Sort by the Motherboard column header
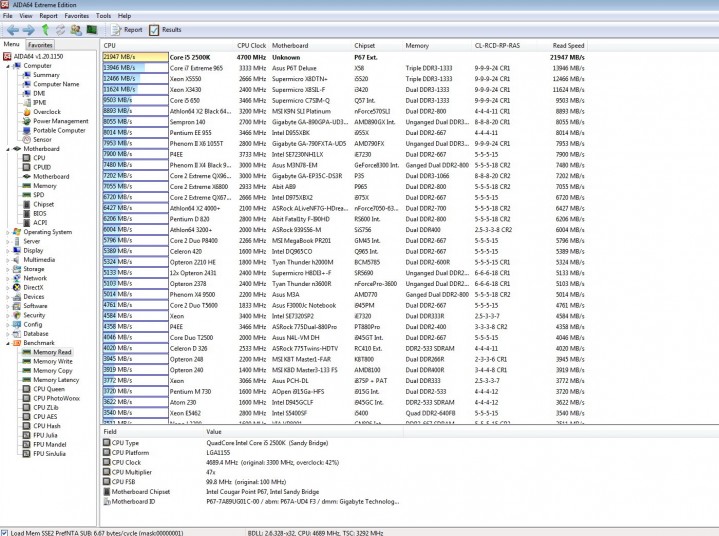 [310, 45]
